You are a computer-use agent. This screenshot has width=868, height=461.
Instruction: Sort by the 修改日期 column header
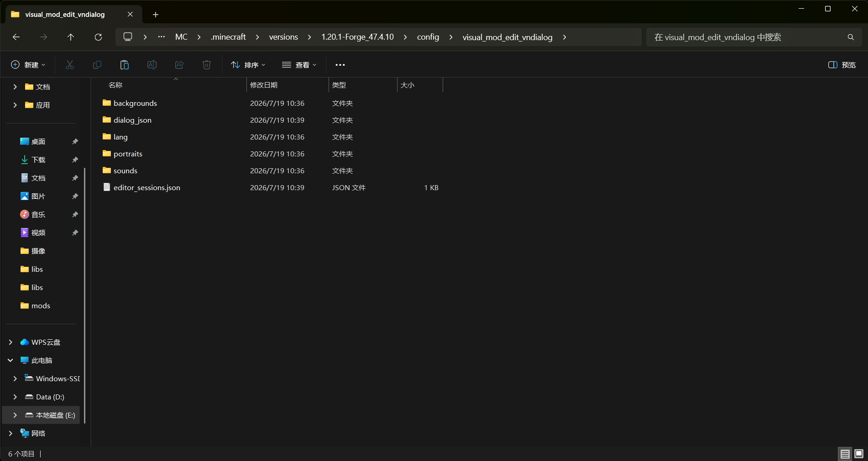[x=288, y=85]
